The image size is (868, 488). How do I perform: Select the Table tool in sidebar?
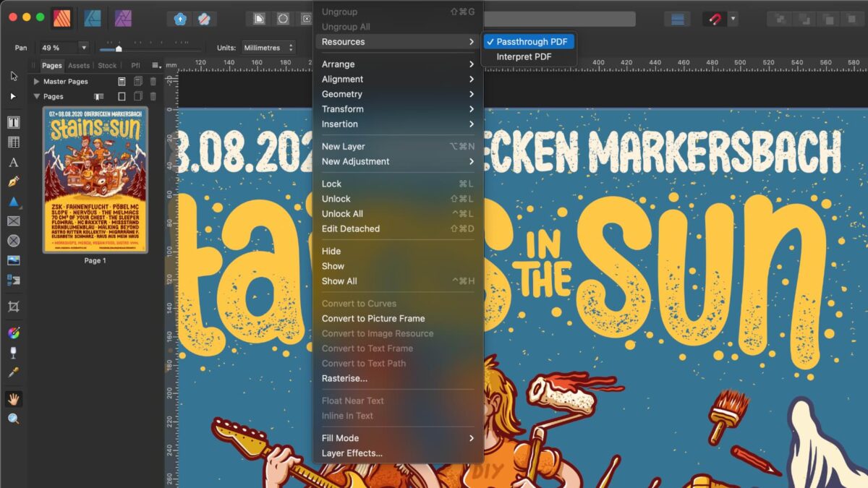click(x=14, y=142)
